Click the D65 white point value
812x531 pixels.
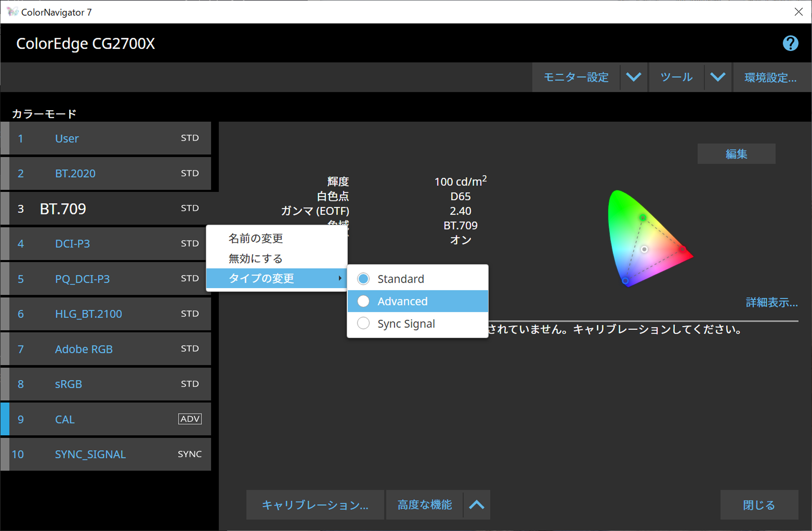(460, 196)
